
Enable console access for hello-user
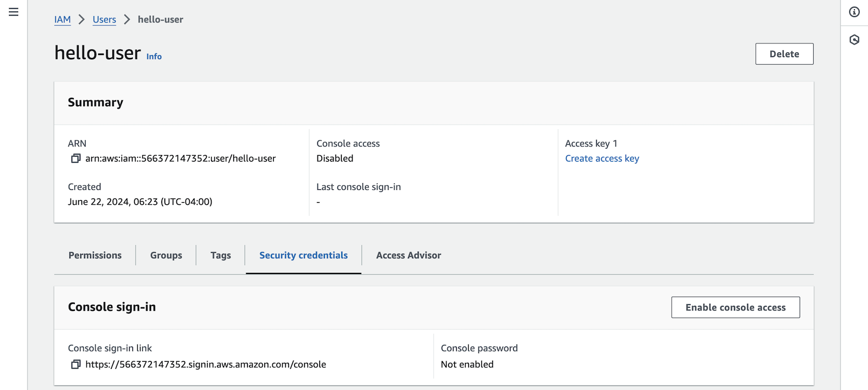[735, 307]
